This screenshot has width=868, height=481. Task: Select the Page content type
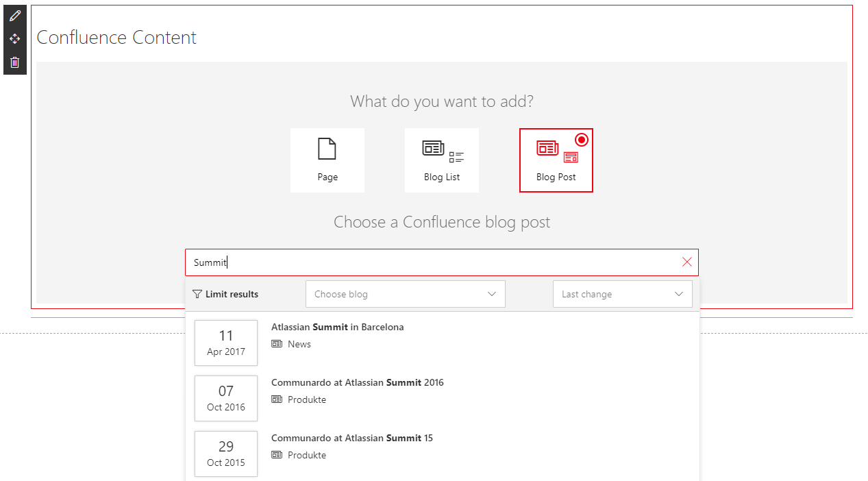(327, 160)
